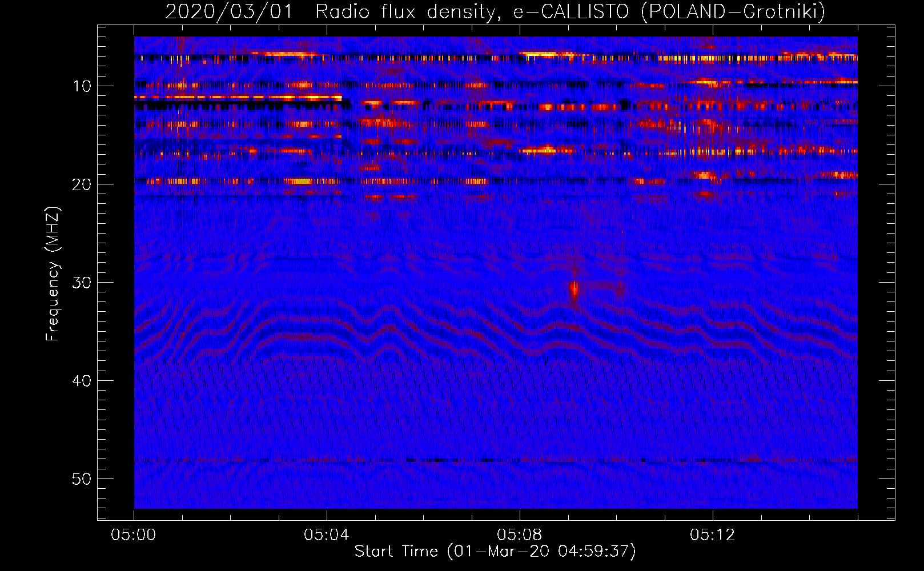Image resolution: width=924 pixels, height=571 pixels.
Task: Click the 05:00 time tick label
Action: tap(134, 535)
